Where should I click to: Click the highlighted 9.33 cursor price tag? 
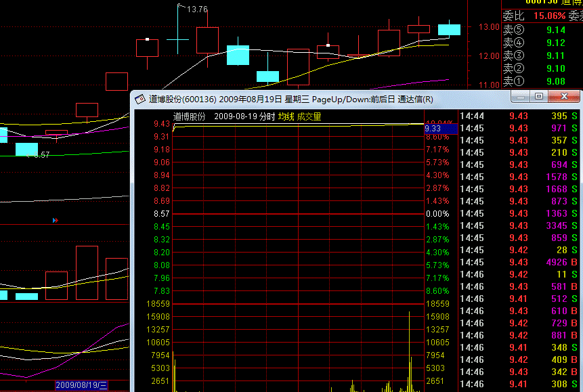pyautogui.click(x=441, y=129)
